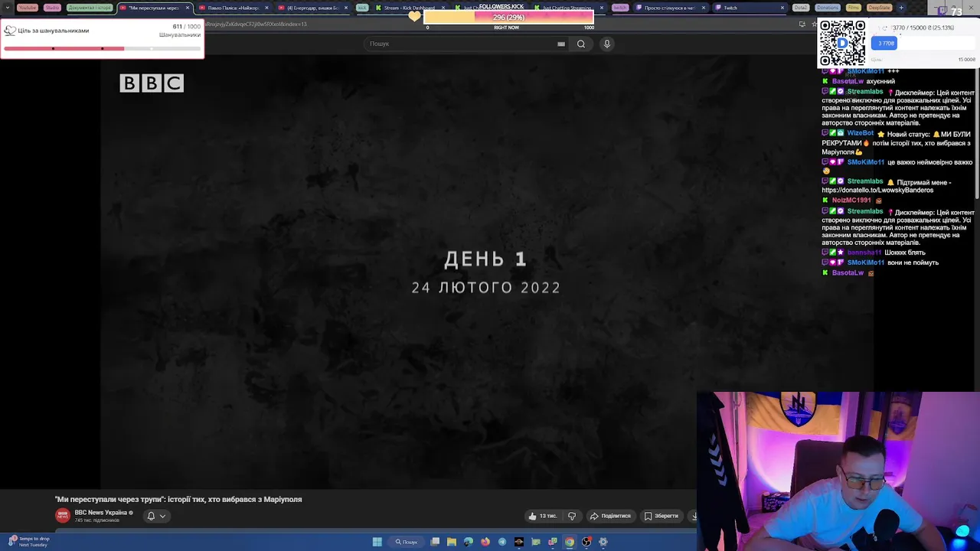Open the weather widget on taskbar
The height and width of the screenshot is (551, 980).
(28, 542)
